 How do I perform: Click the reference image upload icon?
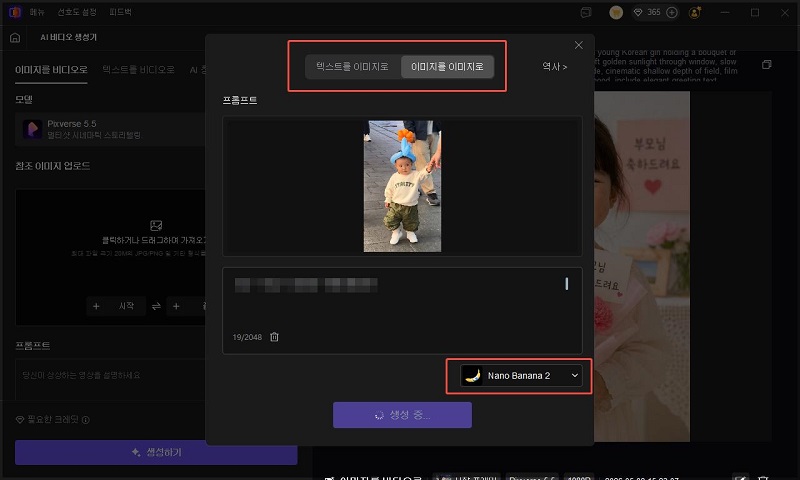(x=156, y=225)
